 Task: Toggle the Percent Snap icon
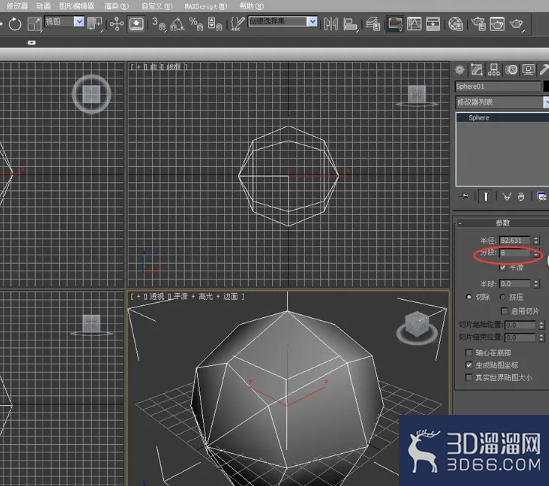click(x=196, y=24)
